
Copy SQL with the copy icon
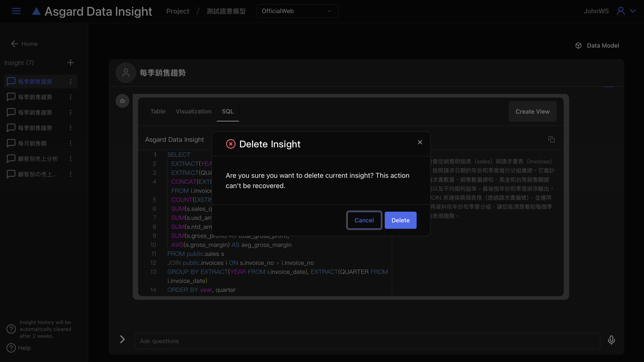(x=551, y=139)
